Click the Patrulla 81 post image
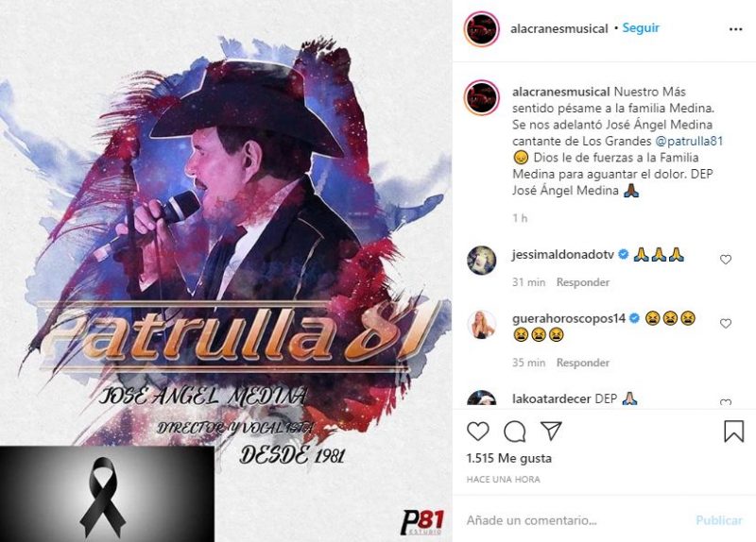This screenshot has height=542, width=756. [x=226, y=271]
